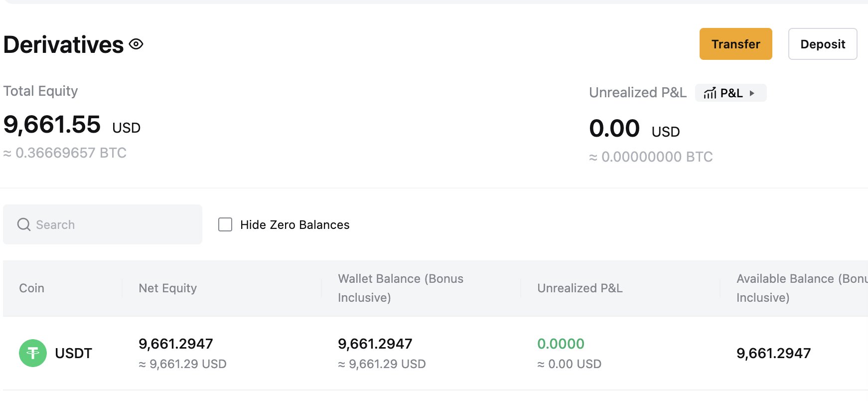Click the Total Equity label
Image resolution: width=868 pixels, height=401 pixels.
tap(40, 91)
